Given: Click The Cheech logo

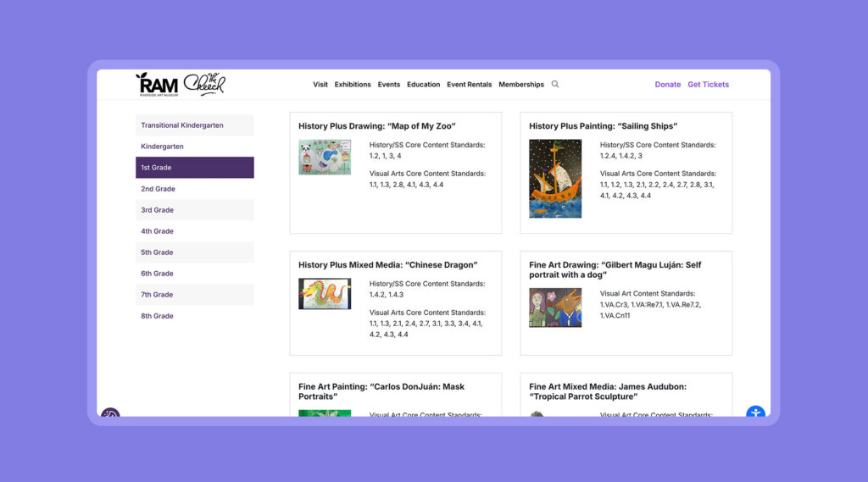Looking at the screenshot, I should [x=205, y=84].
